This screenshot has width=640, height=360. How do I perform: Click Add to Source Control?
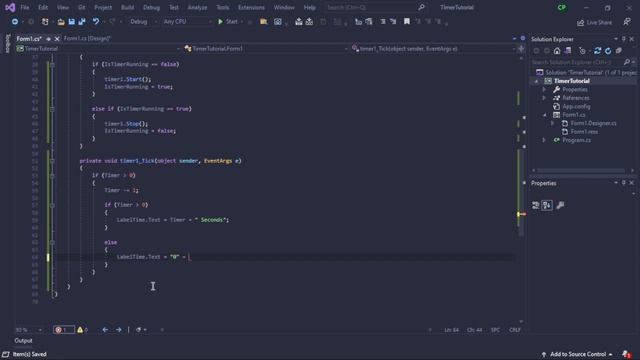577,354
